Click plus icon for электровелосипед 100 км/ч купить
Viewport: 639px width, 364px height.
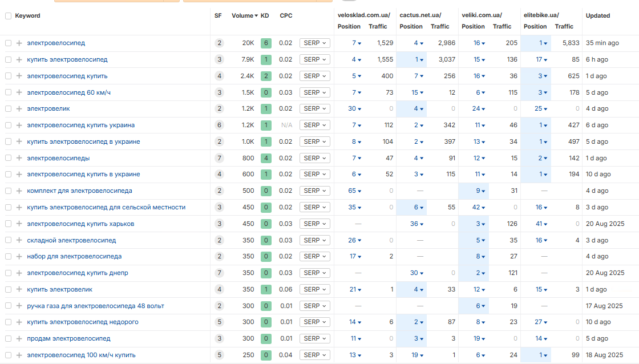pos(19,355)
